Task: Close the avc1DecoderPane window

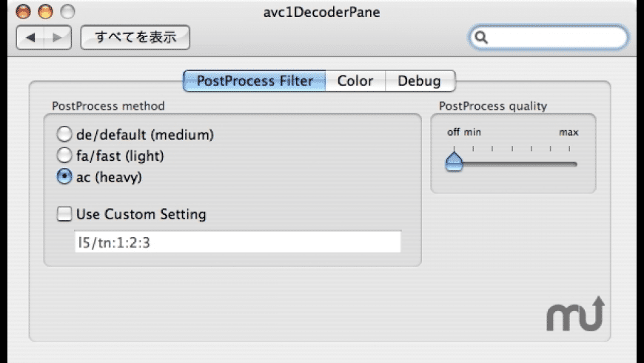Action: [x=24, y=12]
